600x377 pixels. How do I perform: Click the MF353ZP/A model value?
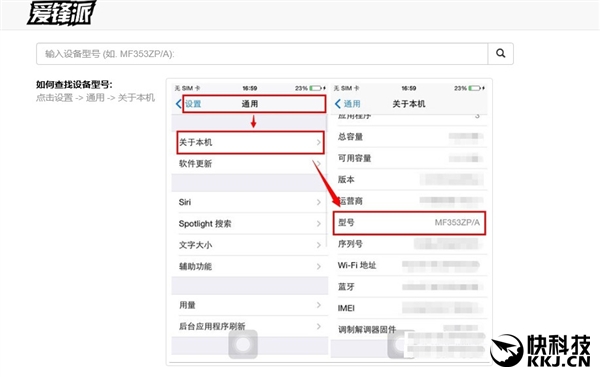coord(457,222)
